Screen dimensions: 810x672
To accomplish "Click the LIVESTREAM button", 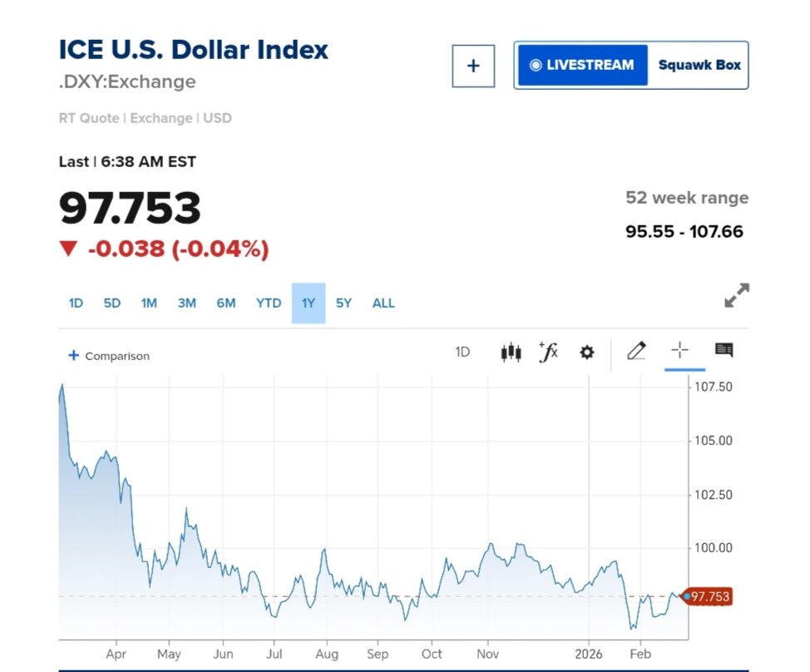I will click(582, 65).
